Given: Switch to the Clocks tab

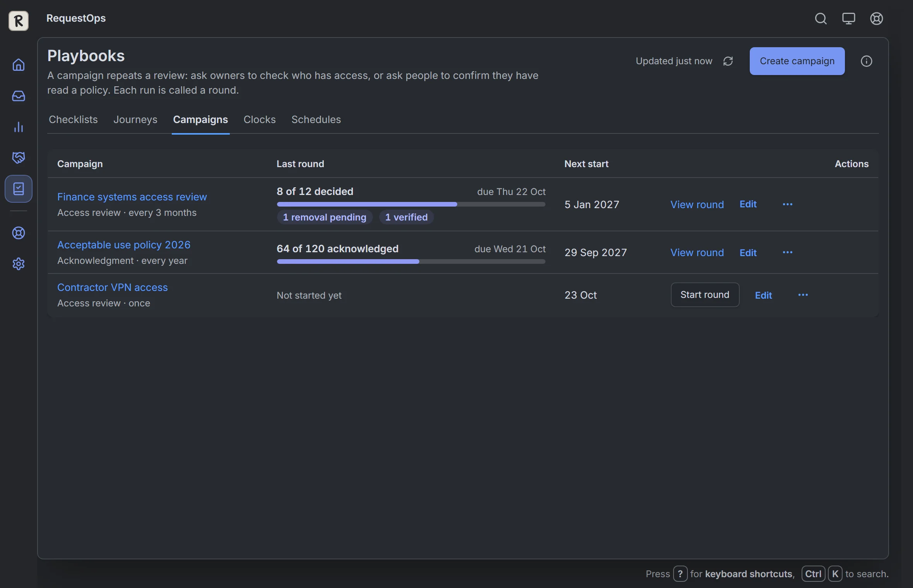Looking at the screenshot, I should pos(260,120).
